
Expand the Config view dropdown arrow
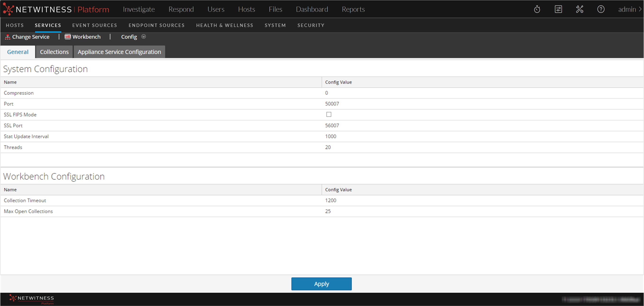(x=143, y=37)
